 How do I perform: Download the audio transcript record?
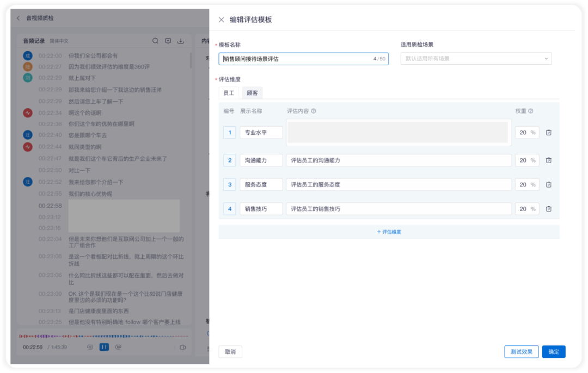pos(181,41)
